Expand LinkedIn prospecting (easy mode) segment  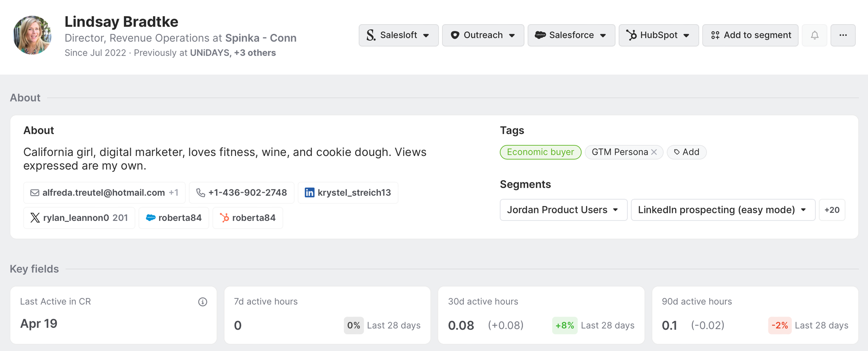(723, 210)
